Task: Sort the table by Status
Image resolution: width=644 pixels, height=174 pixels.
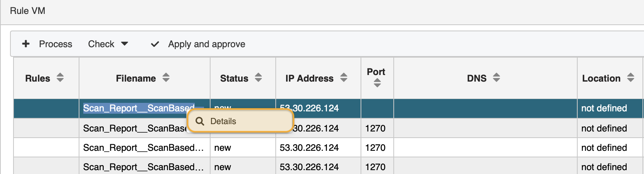Action: point(258,78)
